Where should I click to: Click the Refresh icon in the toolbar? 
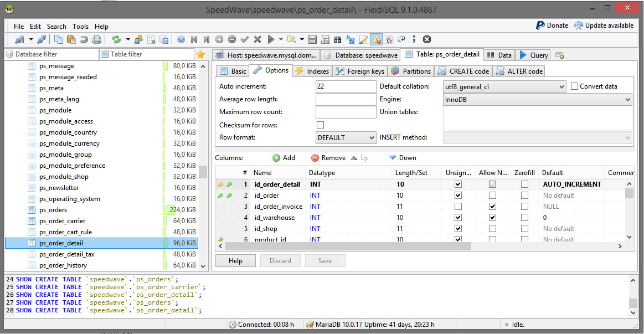click(x=116, y=39)
